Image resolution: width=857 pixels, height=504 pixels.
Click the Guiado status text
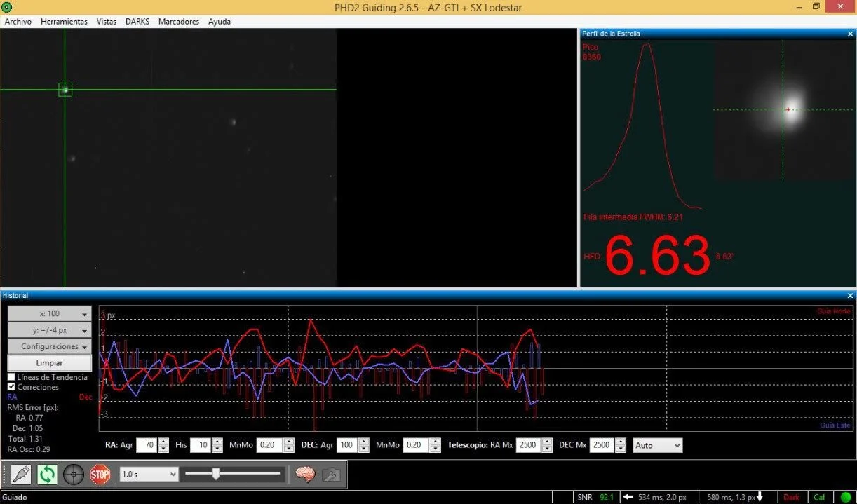point(14,498)
